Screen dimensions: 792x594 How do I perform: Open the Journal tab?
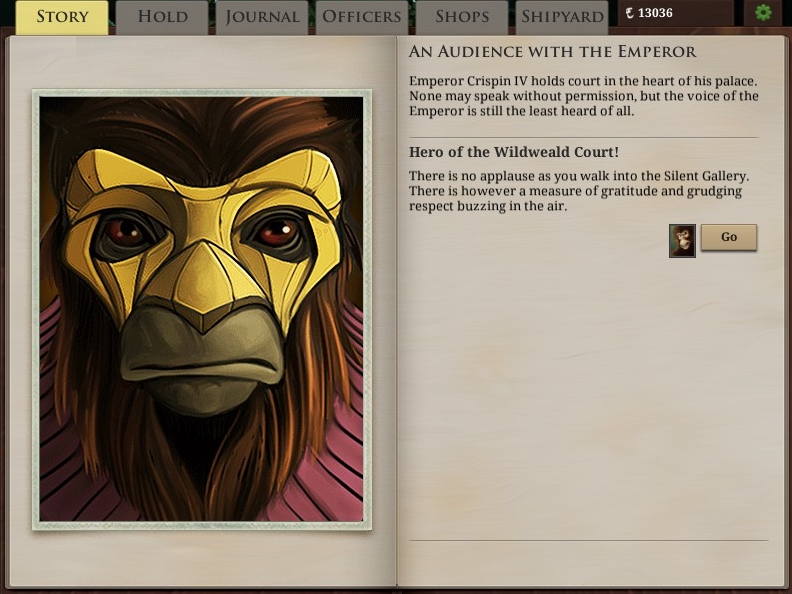[262, 17]
